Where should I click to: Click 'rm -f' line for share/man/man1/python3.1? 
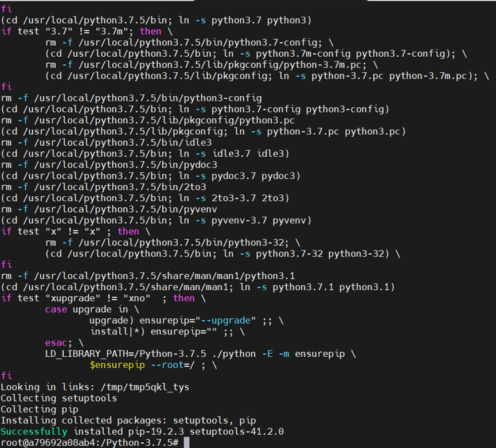tap(148, 276)
